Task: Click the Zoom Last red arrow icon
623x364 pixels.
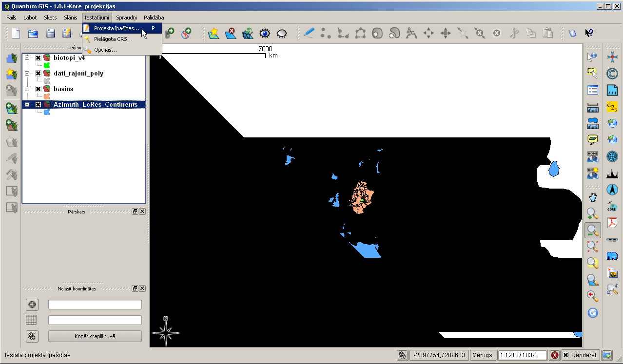Action: pos(592,296)
